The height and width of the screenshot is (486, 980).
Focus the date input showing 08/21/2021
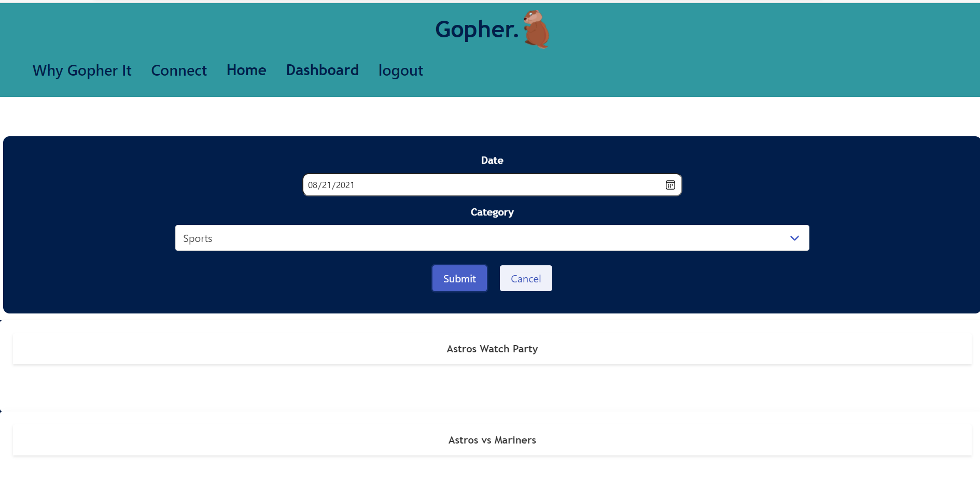(x=492, y=185)
